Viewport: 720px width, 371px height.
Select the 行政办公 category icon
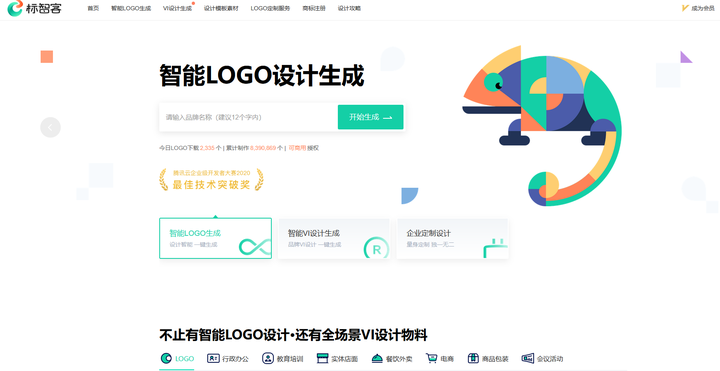point(213,359)
